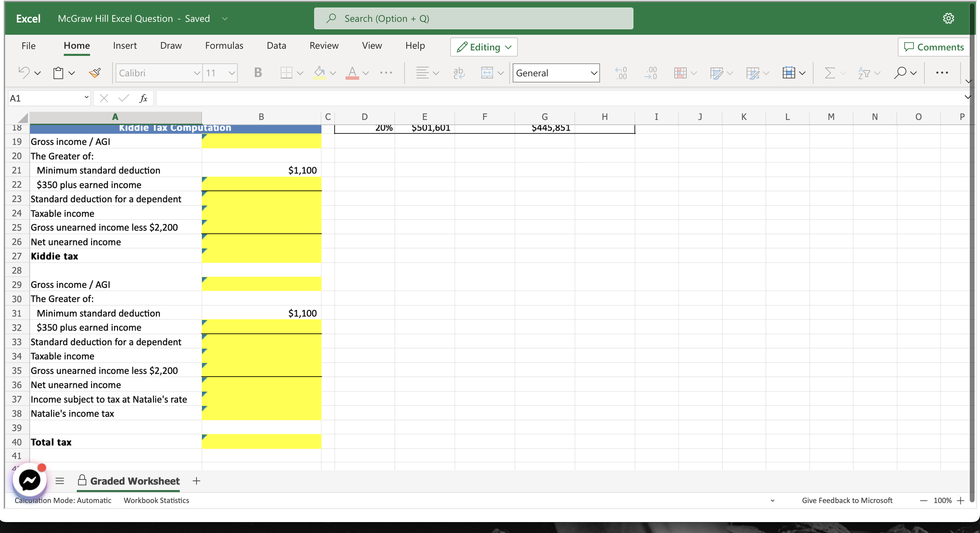Switch to the Formulas ribbon tab
The width and height of the screenshot is (980, 533).
[x=224, y=45]
